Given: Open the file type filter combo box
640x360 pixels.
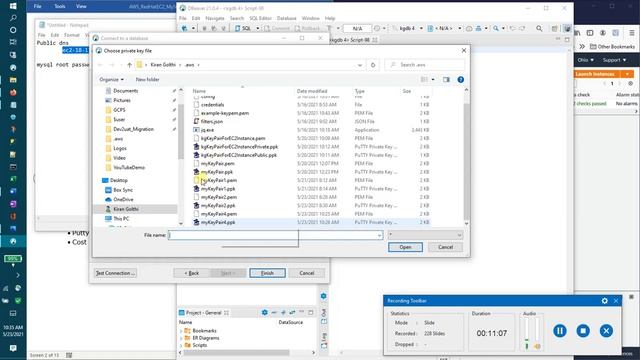Looking at the screenshot, I should [425, 235].
